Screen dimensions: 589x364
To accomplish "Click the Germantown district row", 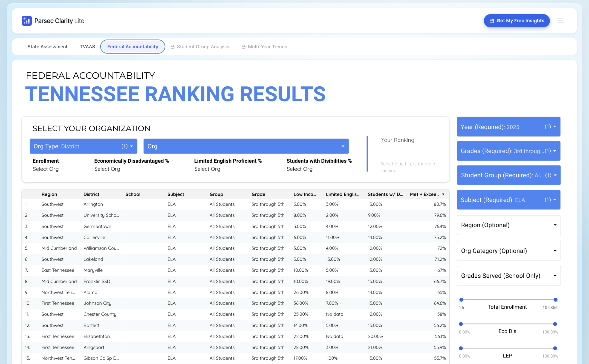I will 235,226.
